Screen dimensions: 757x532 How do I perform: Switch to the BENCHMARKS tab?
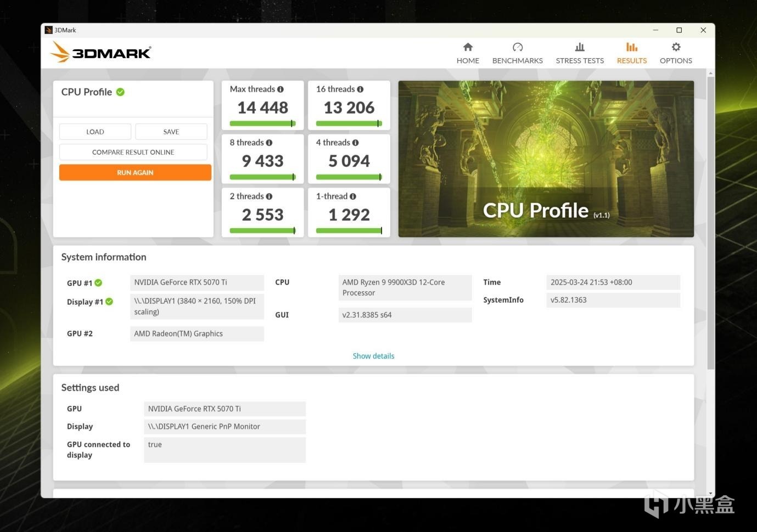(517, 53)
